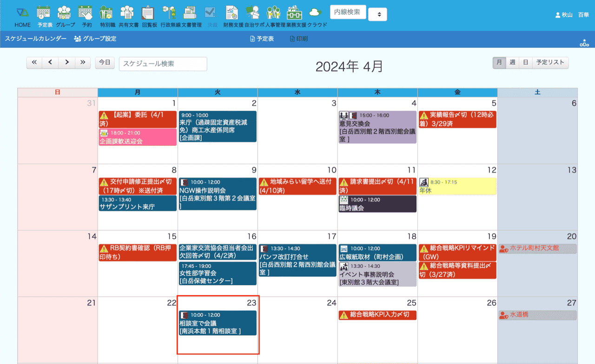Click the 今日 today button
The width and height of the screenshot is (595, 364).
(x=105, y=63)
